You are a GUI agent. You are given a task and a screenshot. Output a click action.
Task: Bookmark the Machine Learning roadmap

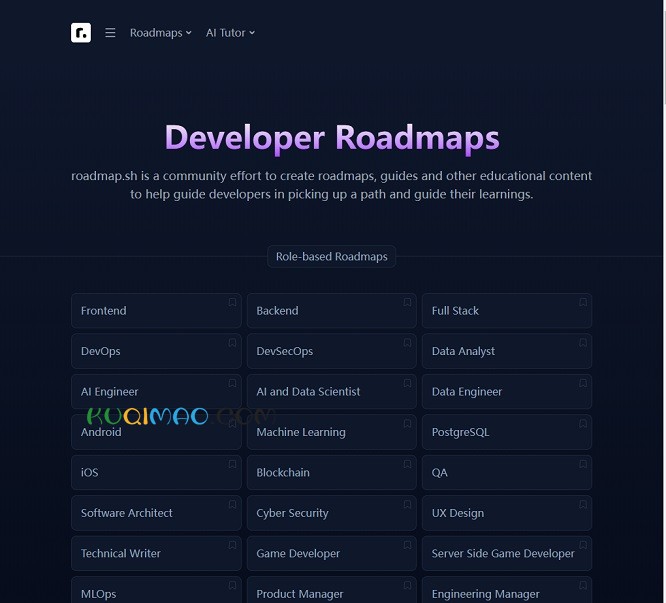pyautogui.click(x=407, y=423)
